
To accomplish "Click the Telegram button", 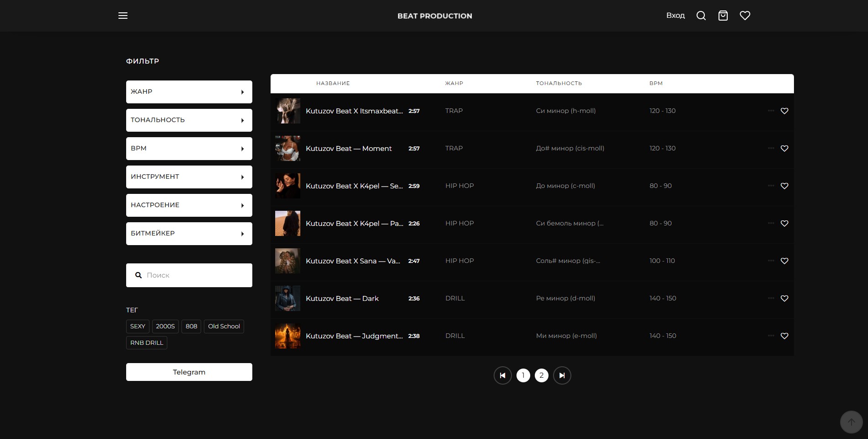I will point(189,372).
